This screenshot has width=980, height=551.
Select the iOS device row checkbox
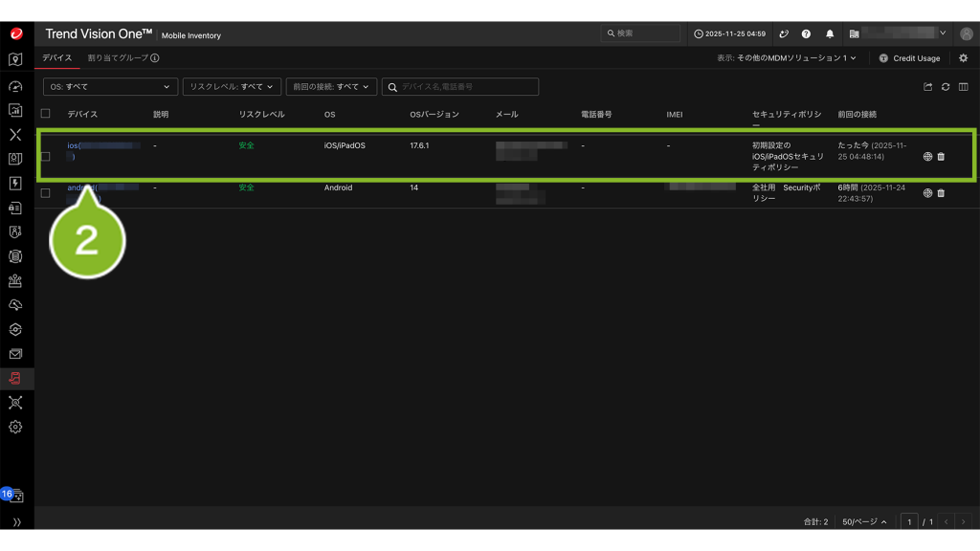coord(45,157)
